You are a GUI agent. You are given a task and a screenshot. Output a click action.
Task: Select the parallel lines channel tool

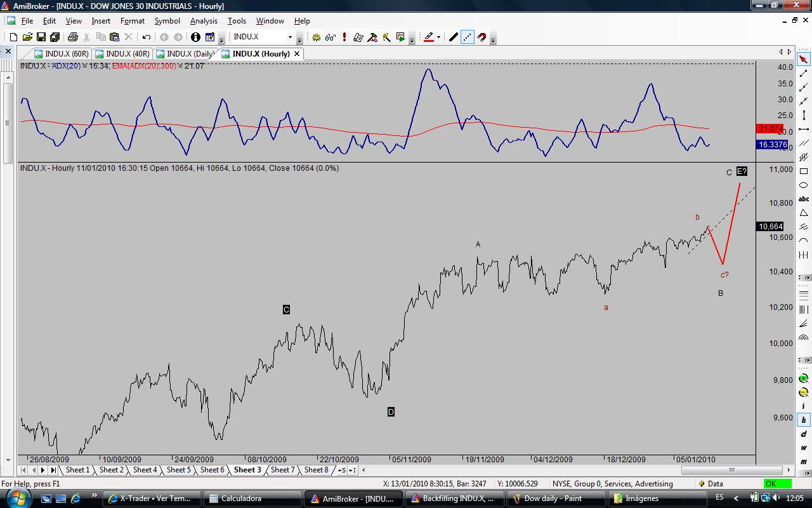click(804, 143)
